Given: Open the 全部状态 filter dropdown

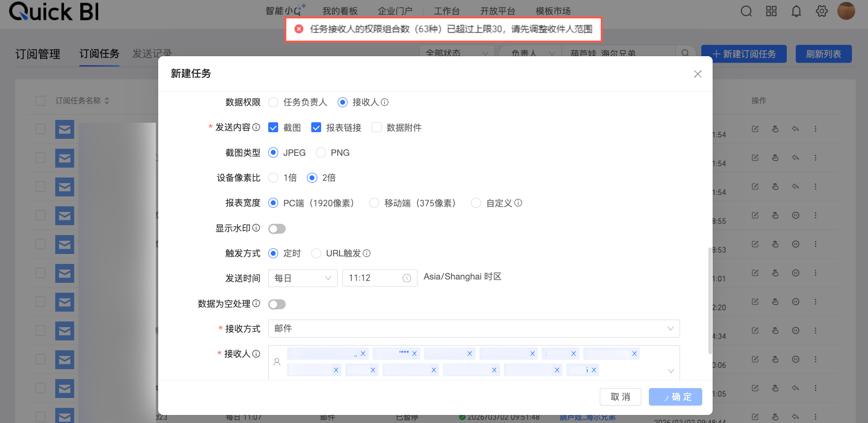Looking at the screenshot, I should (457, 53).
